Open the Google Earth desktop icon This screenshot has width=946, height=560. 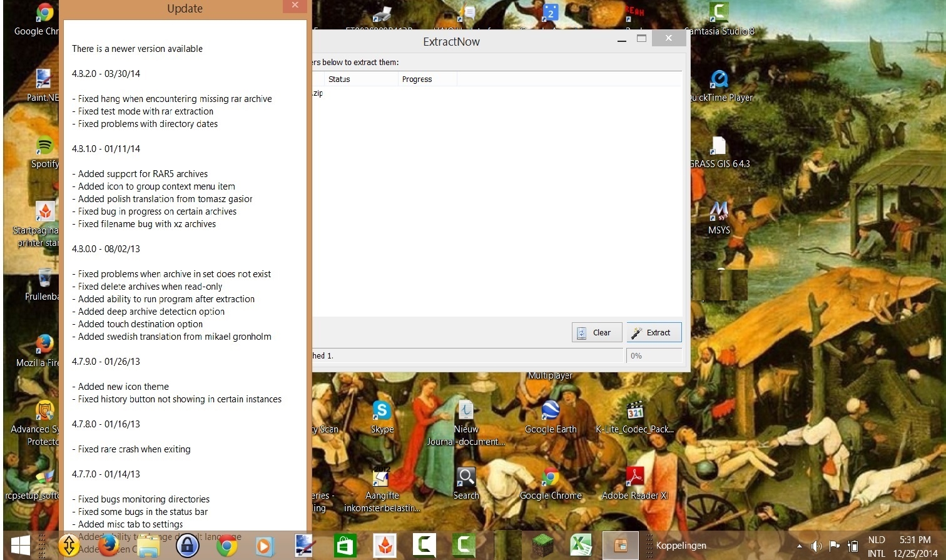point(551,414)
